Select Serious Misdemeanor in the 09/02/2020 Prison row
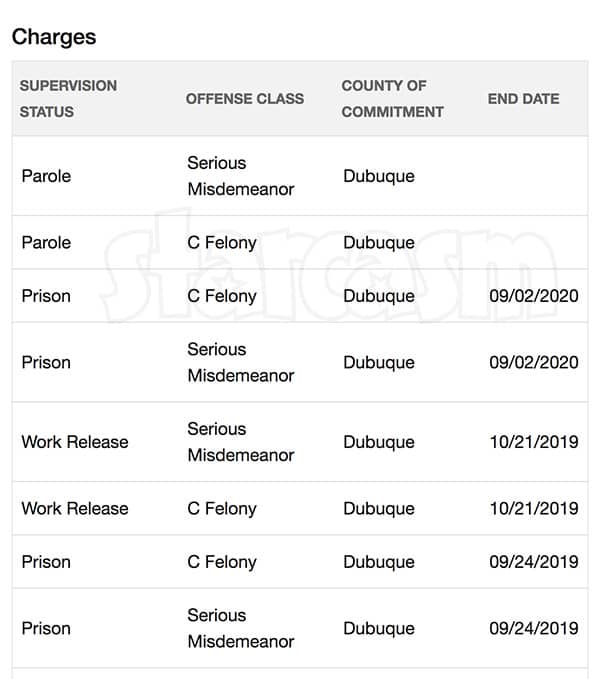Screen dimensions: 602x679 point(240,362)
